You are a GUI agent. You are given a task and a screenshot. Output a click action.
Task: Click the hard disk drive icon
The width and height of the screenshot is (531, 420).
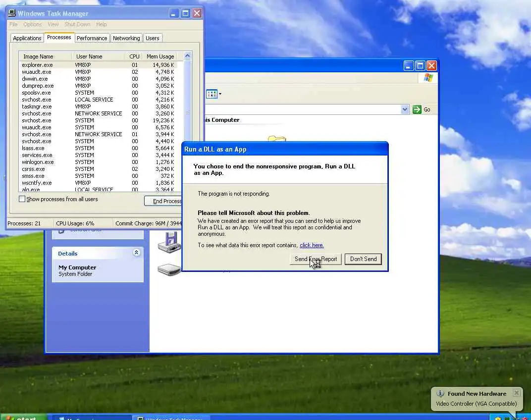169,269
